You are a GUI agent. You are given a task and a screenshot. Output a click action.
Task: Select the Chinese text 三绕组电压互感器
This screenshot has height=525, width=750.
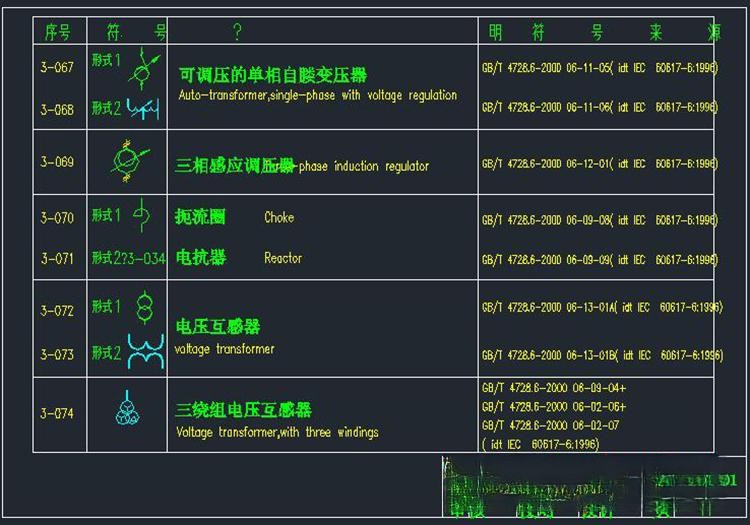243,410
